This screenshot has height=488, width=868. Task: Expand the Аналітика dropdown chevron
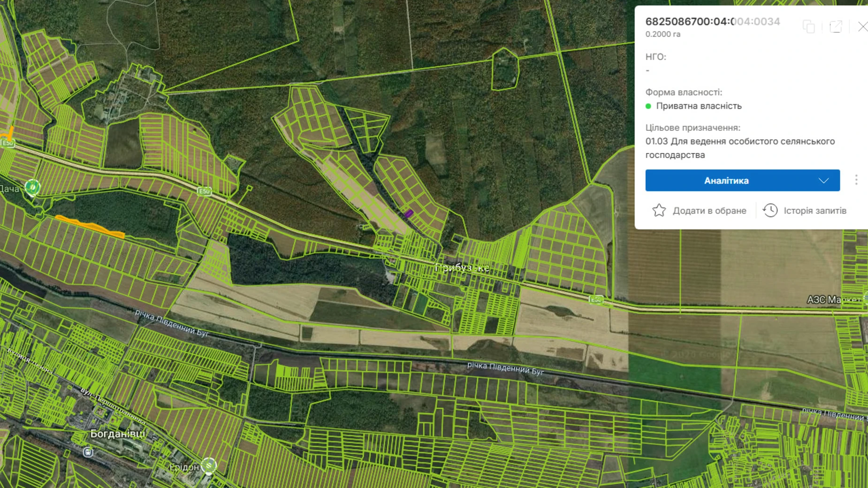point(823,181)
